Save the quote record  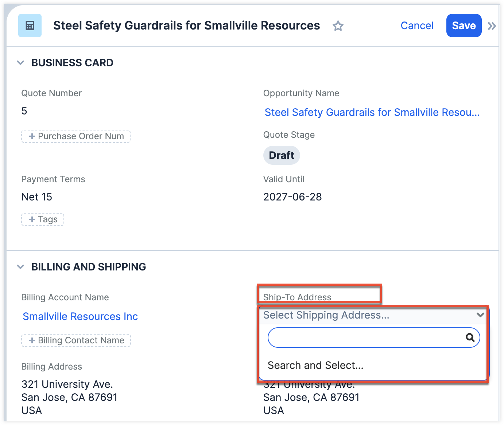click(464, 26)
